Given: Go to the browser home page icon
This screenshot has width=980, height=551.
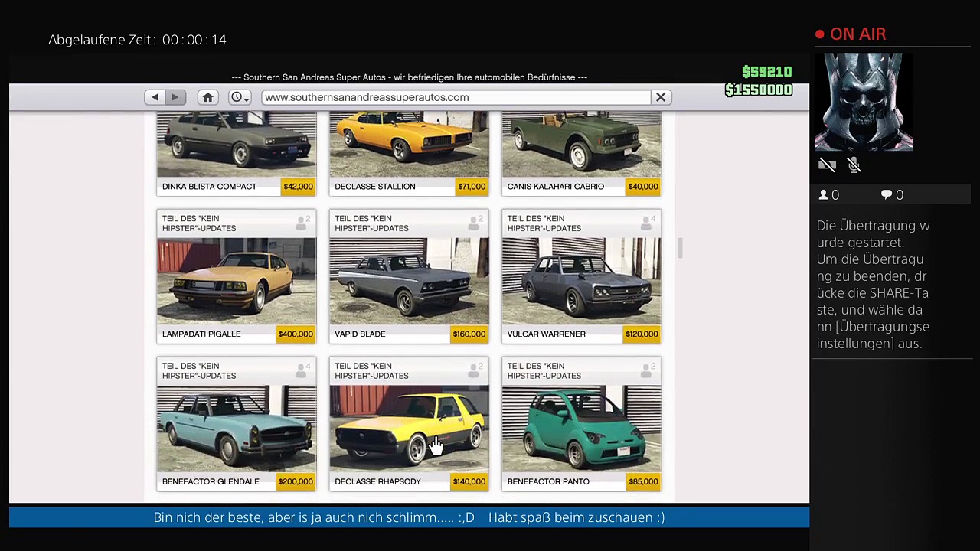Looking at the screenshot, I should pyautogui.click(x=207, y=97).
